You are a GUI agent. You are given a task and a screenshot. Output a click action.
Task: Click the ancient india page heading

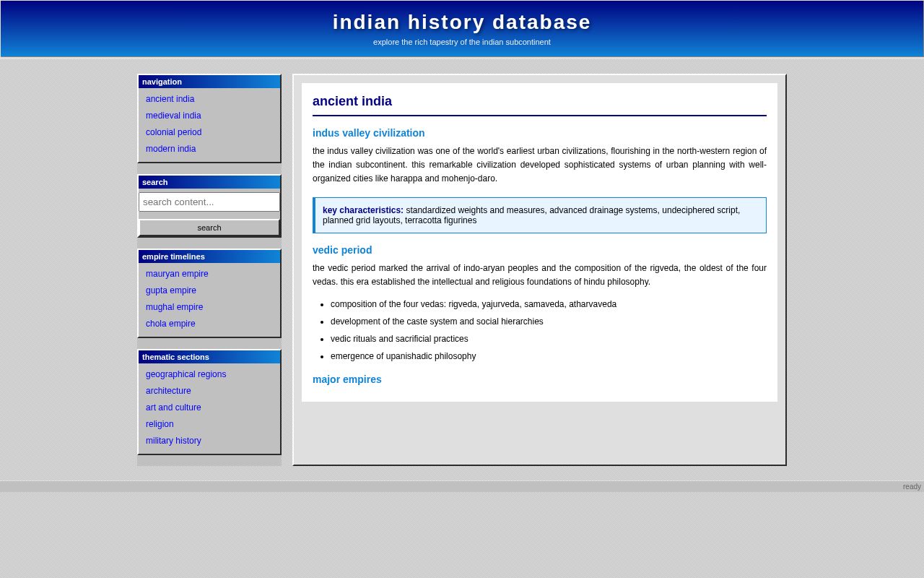pos(352,101)
